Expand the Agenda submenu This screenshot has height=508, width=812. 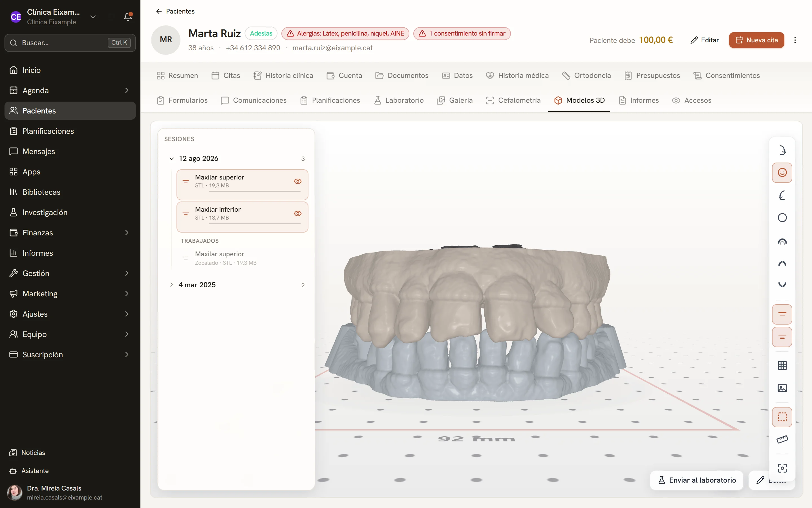(x=127, y=90)
